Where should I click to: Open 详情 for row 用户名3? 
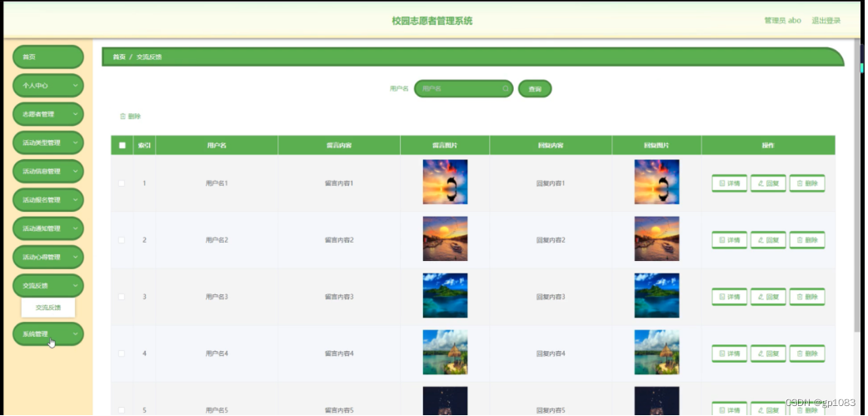(729, 297)
